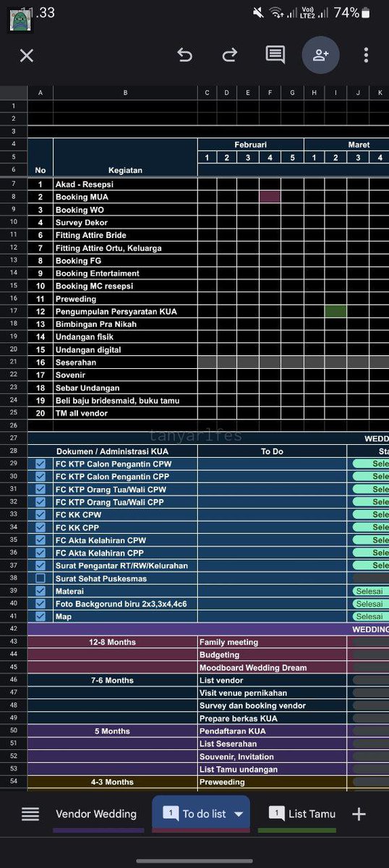Open all sheets list hamburger icon
389x868 pixels.
pyautogui.click(x=30, y=814)
